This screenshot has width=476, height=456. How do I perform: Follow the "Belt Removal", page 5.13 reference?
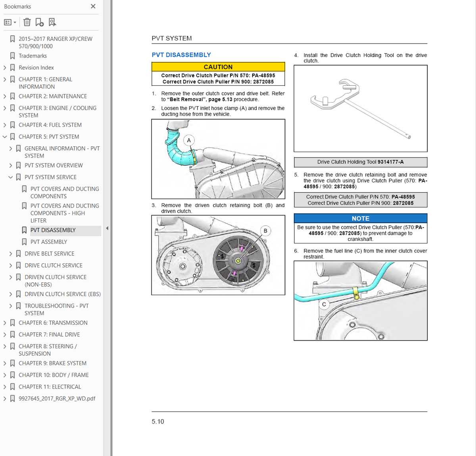click(200, 100)
